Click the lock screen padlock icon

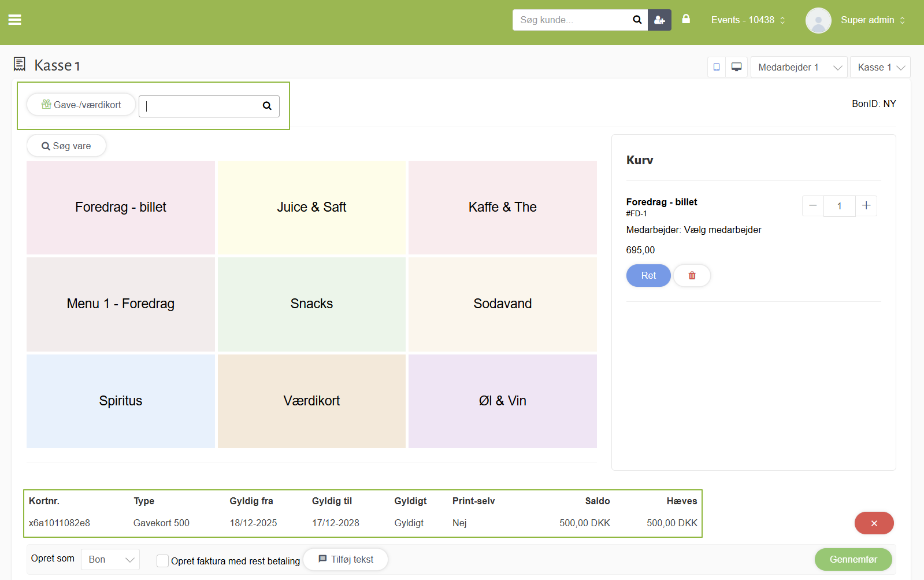pyautogui.click(x=686, y=19)
